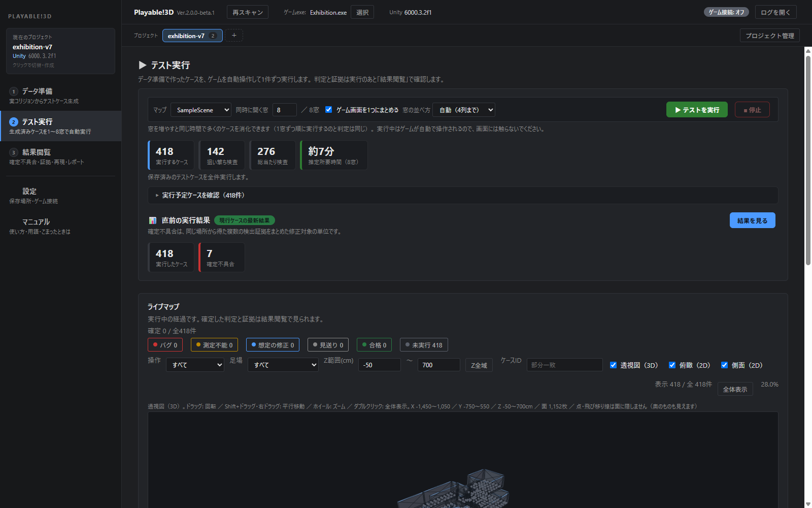
Task: Toggle the 合格 0 filter chip
Action: [375, 345]
